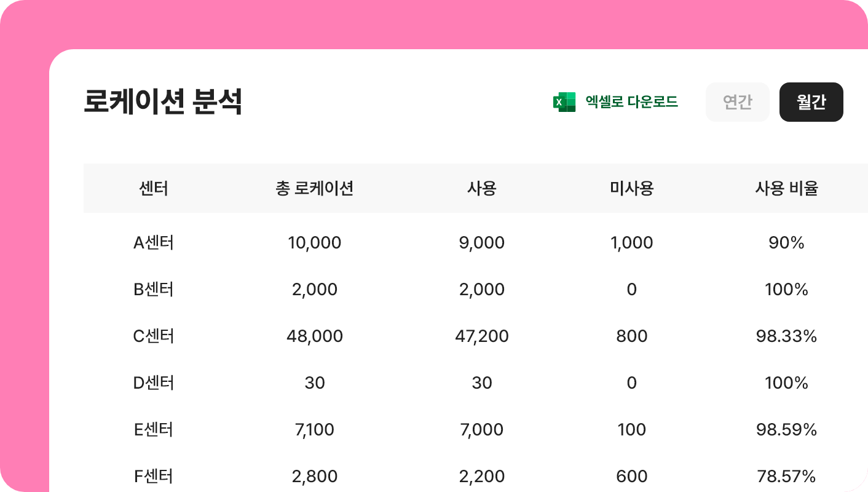Click the green Excel icon

pos(564,102)
